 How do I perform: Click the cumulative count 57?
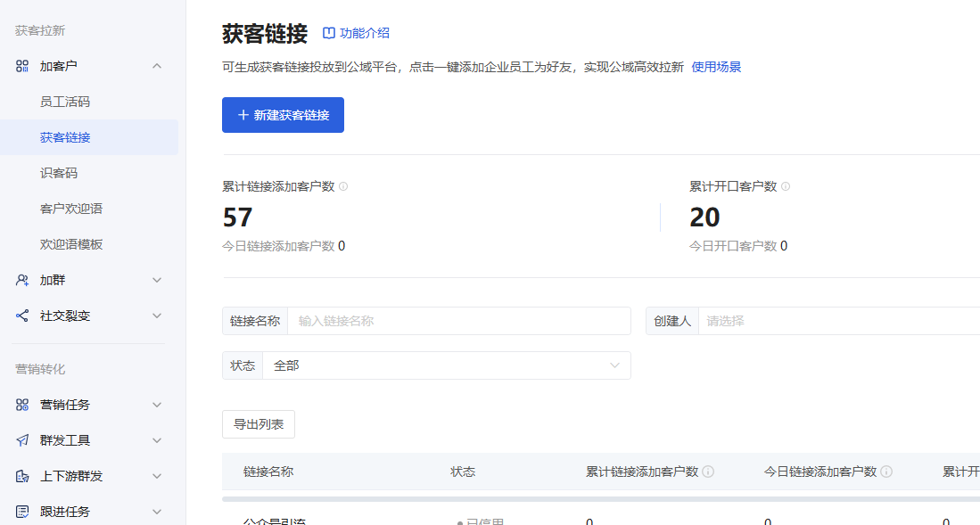(x=237, y=217)
